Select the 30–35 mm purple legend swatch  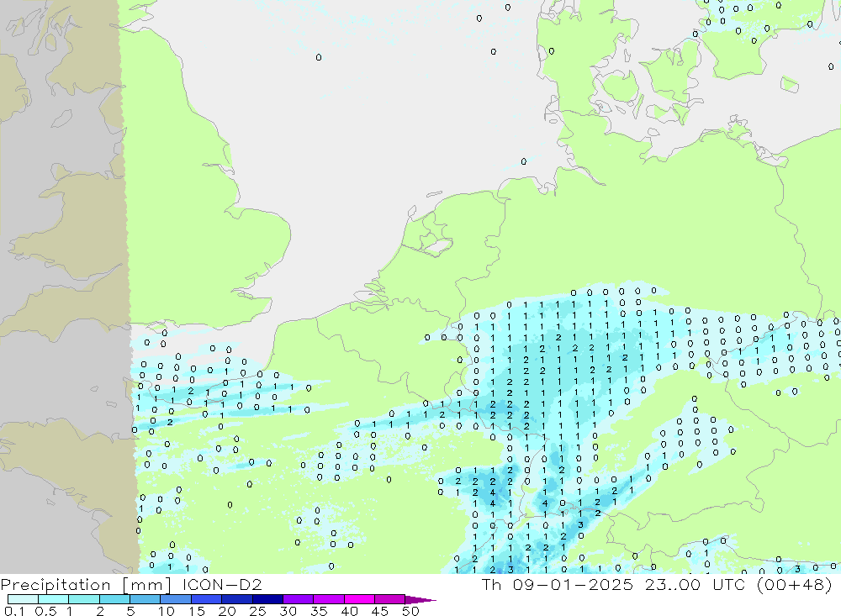299,599
